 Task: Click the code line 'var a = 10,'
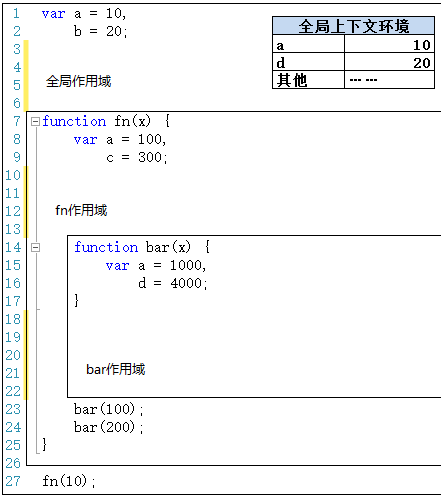pyautogui.click(x=84, y=14)
